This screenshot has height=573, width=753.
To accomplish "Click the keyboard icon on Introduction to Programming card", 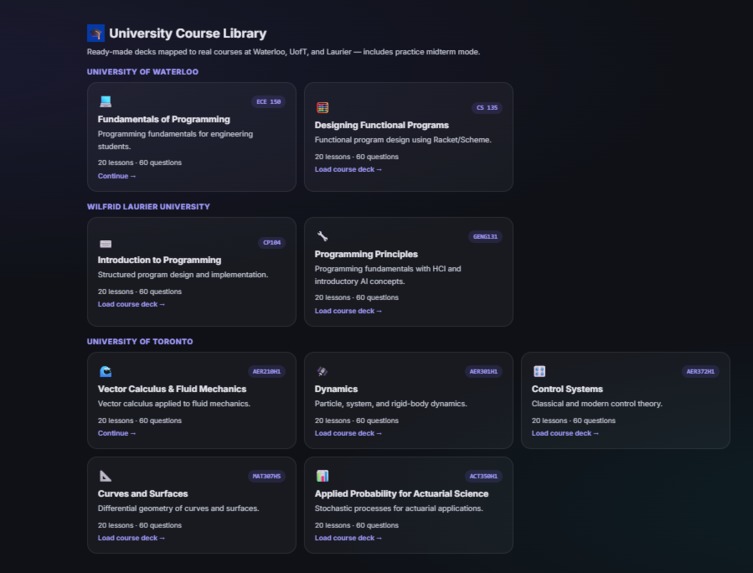I will click(106, 244).
